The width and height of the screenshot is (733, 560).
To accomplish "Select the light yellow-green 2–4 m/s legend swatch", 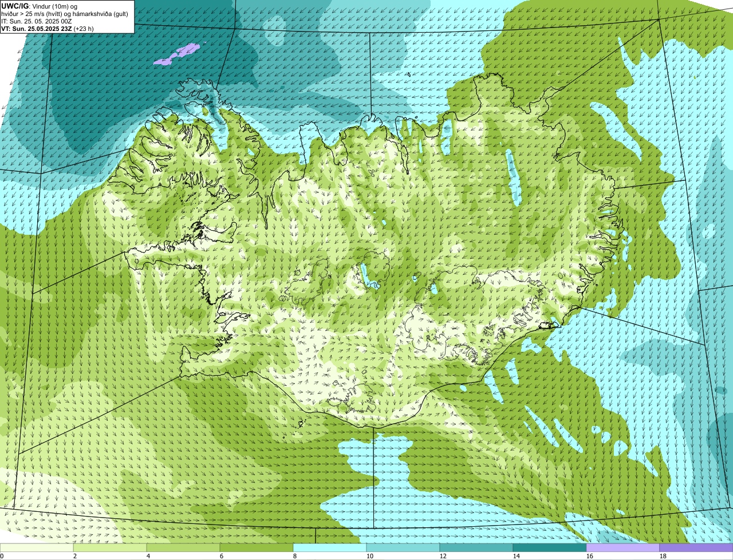I will coord(110,547).
